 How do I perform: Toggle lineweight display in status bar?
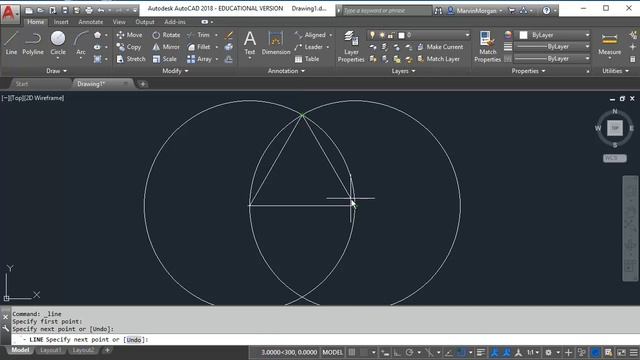point(481,352)
